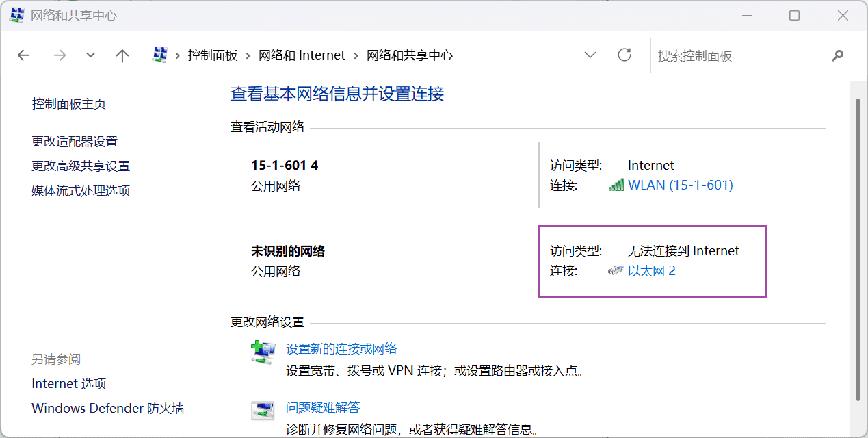This screenshot has height=438, width=868.
Task: Expand the chevron after 控制面板 breadcrumb
Action: 247,55
